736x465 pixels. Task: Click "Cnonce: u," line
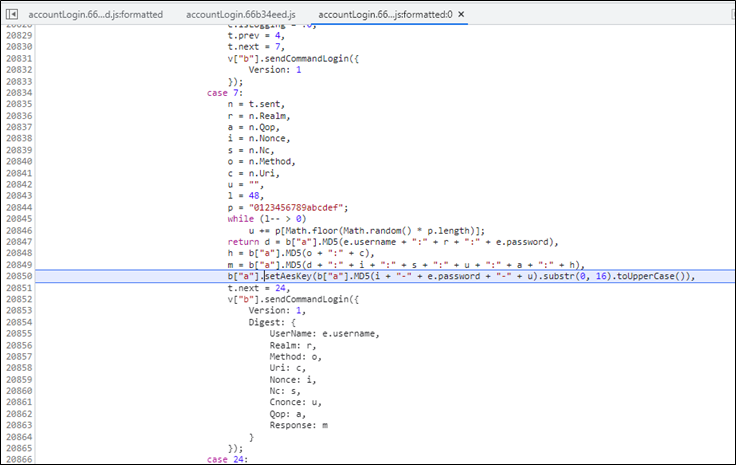point(296,402)
